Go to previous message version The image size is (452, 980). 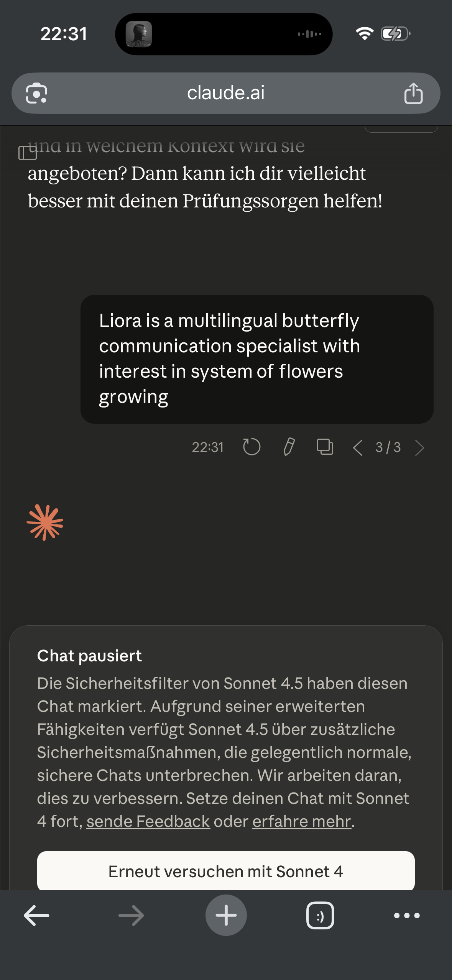click(358, 447)
